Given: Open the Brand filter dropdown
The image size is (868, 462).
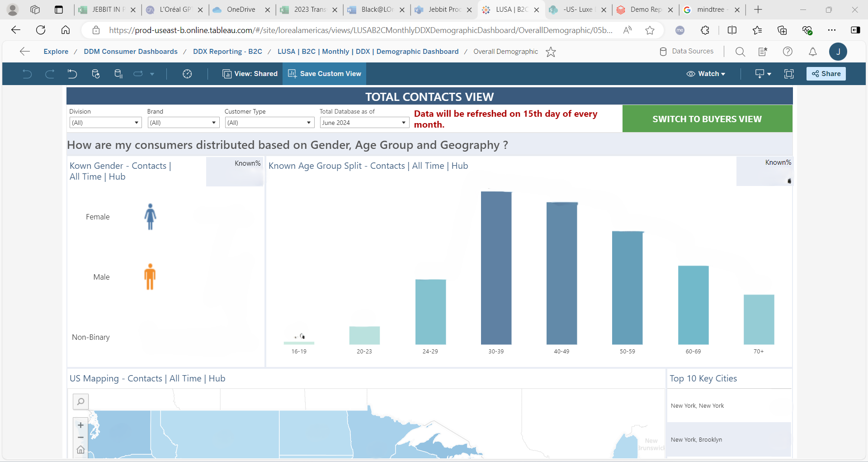Looking at the screenshot, I should 183,123.
